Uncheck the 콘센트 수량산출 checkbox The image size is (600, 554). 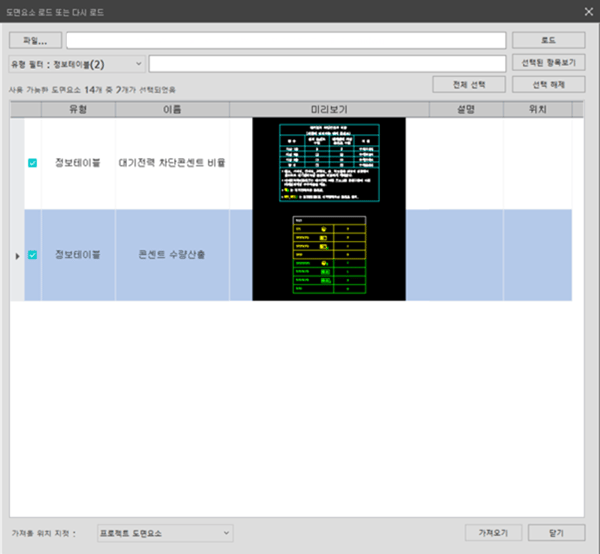[x=33, y=255]
